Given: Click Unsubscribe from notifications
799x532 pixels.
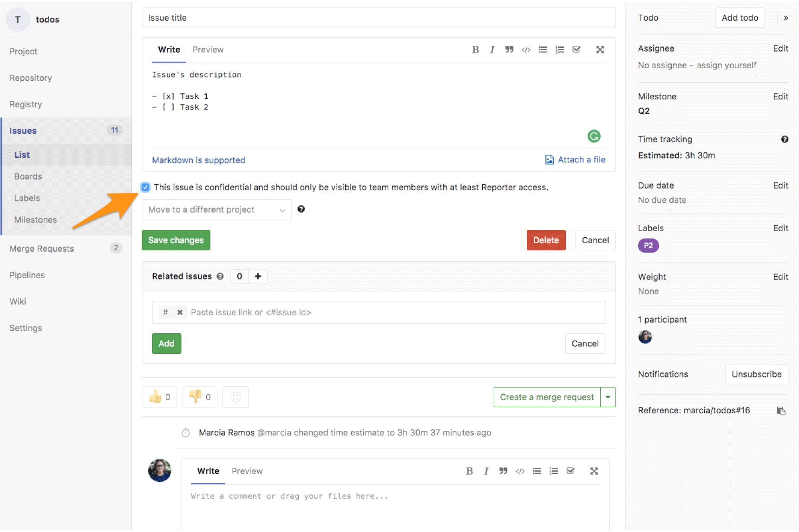Looking at the screenshot, I should click(x=756, y=375).
